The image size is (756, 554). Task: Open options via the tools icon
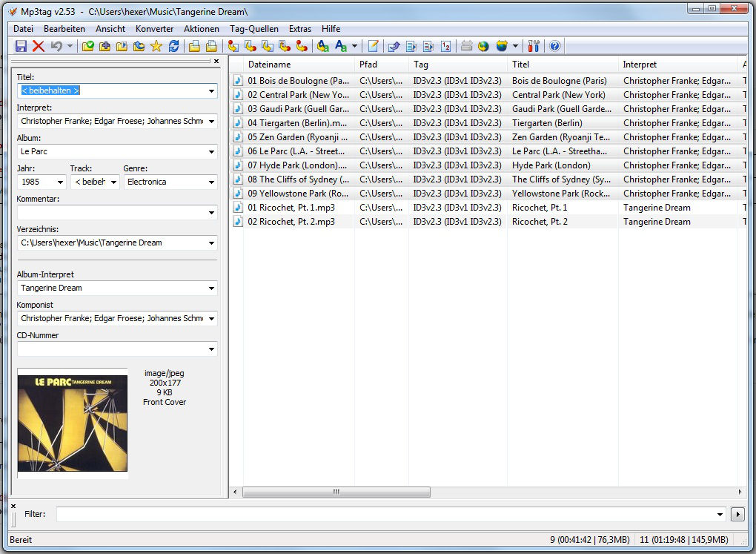(x=534, y=46)
